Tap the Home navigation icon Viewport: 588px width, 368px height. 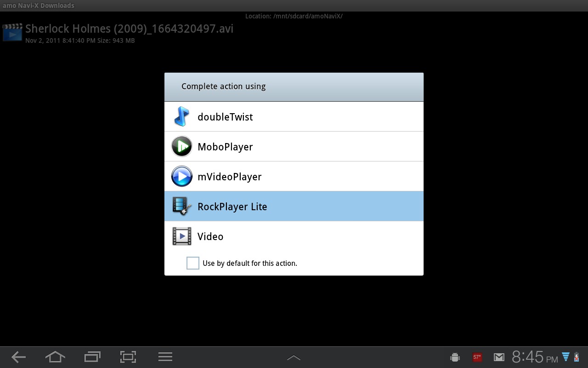point(55,357)
